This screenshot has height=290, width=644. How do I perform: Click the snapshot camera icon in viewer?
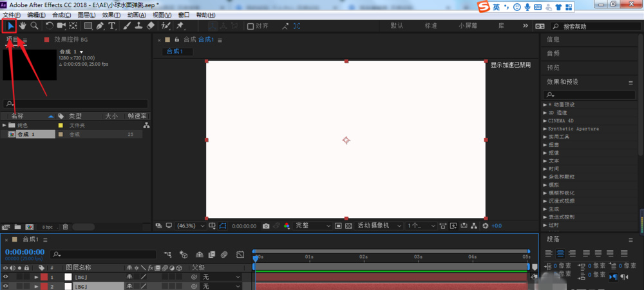point(265,226)
